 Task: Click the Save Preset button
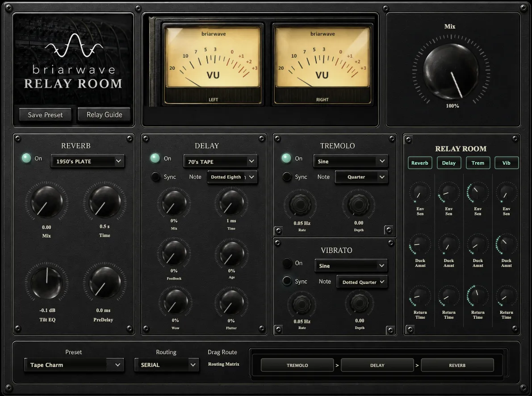pos(45,115)
